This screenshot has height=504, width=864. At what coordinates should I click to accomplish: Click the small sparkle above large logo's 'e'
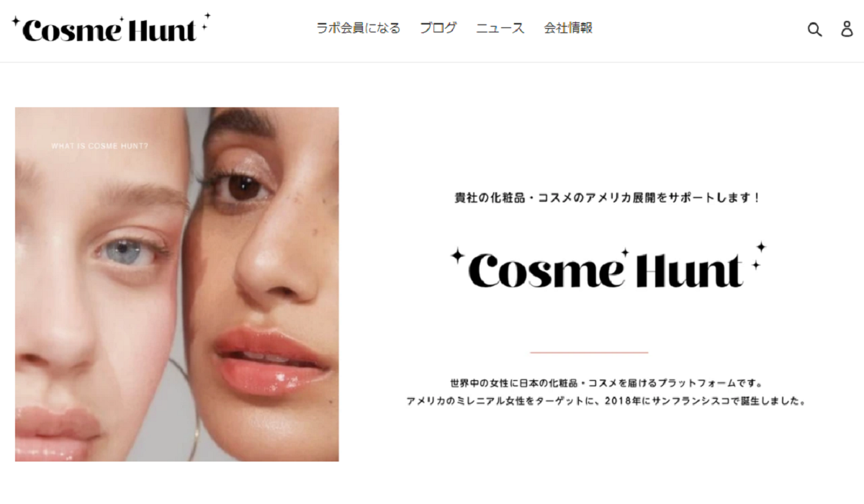[625, 253]
